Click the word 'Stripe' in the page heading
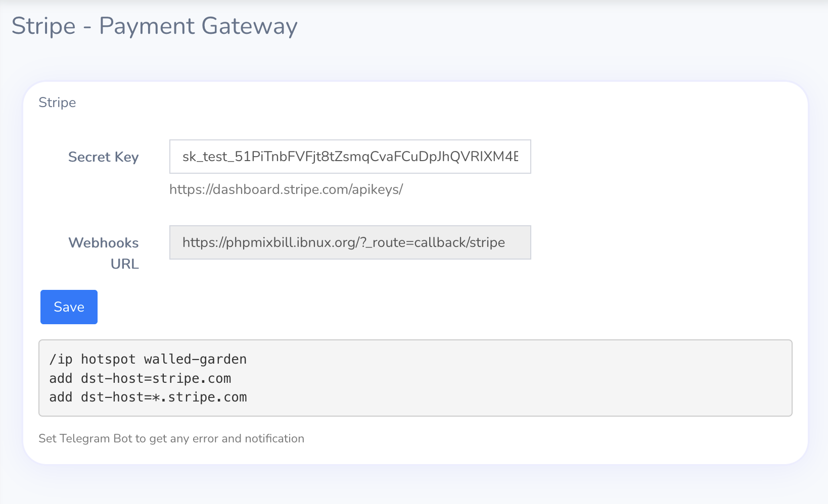Screen dimensions: 828x504 pos(43,26)
